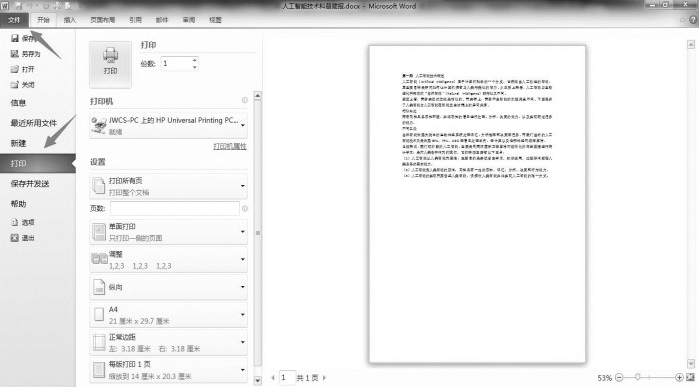
Task: Open the Options (选项) item
Action: tap(23, 222)
